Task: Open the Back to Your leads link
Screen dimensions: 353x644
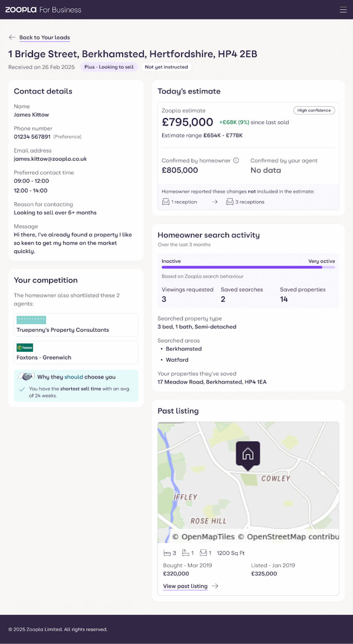Action: [x=44, y=37]
